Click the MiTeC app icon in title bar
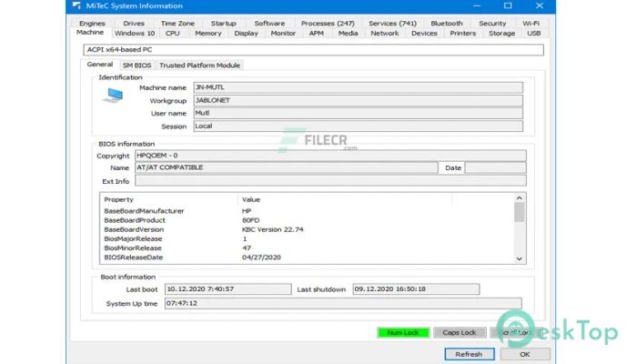The image size is (637, 364). click(76, 5)
